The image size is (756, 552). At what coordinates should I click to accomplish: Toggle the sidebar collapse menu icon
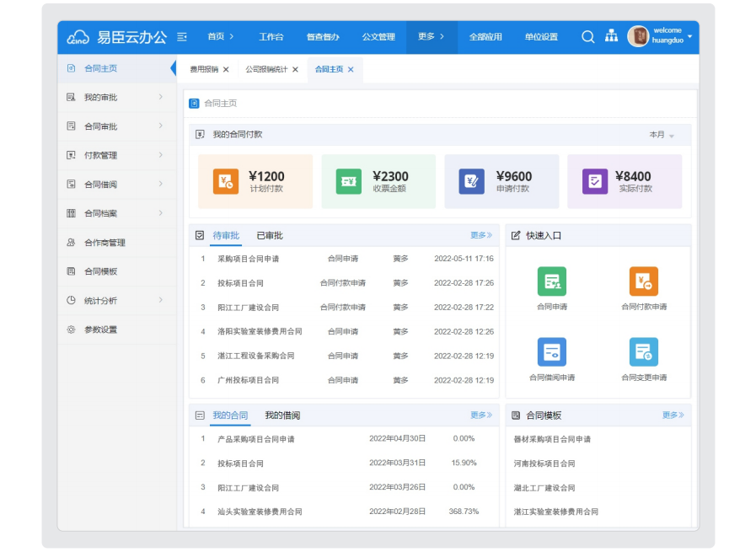(x=182, y=37)
